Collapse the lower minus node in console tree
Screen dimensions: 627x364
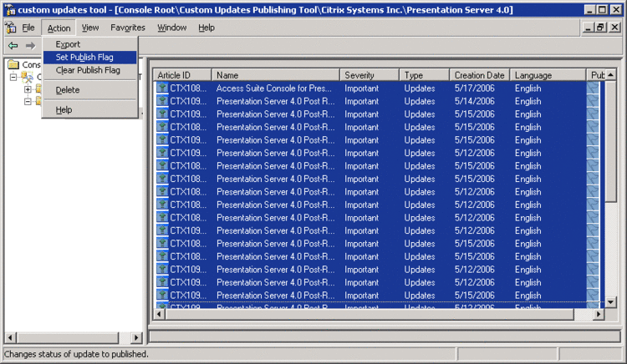coord(28,101)
